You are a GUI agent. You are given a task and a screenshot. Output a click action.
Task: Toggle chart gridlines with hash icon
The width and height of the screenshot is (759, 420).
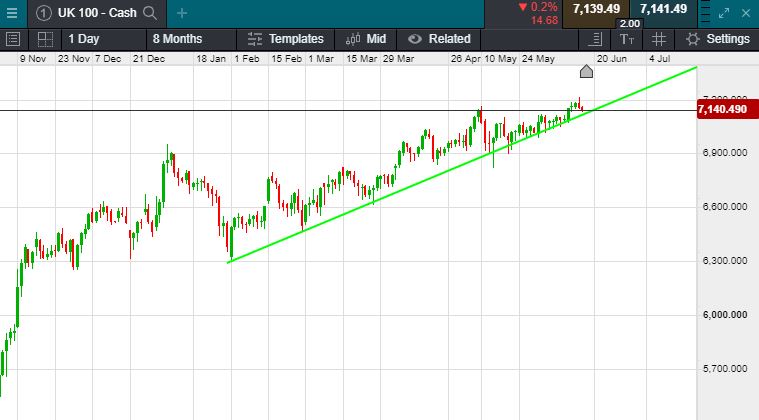click(x=659, y=39)
